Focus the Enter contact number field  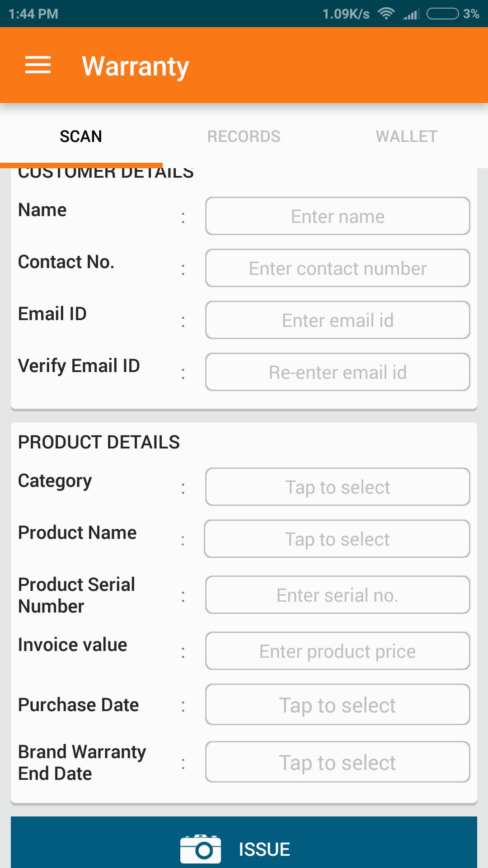338,268
